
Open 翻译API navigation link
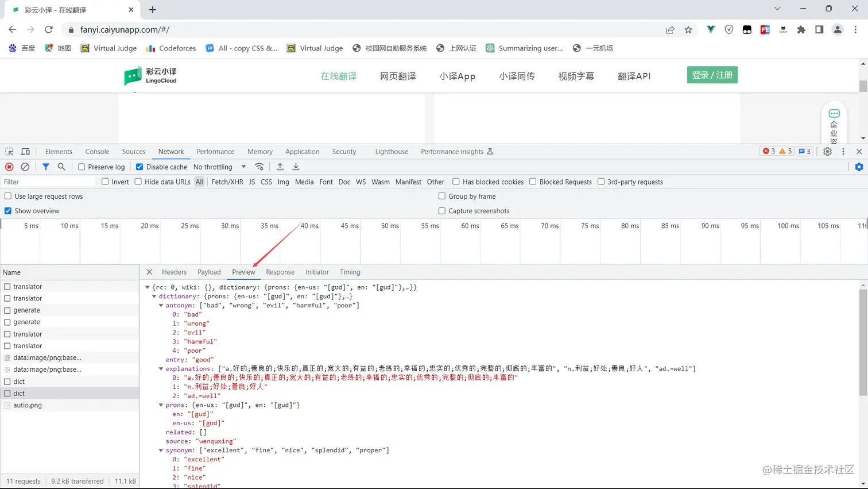click(634, 76)
